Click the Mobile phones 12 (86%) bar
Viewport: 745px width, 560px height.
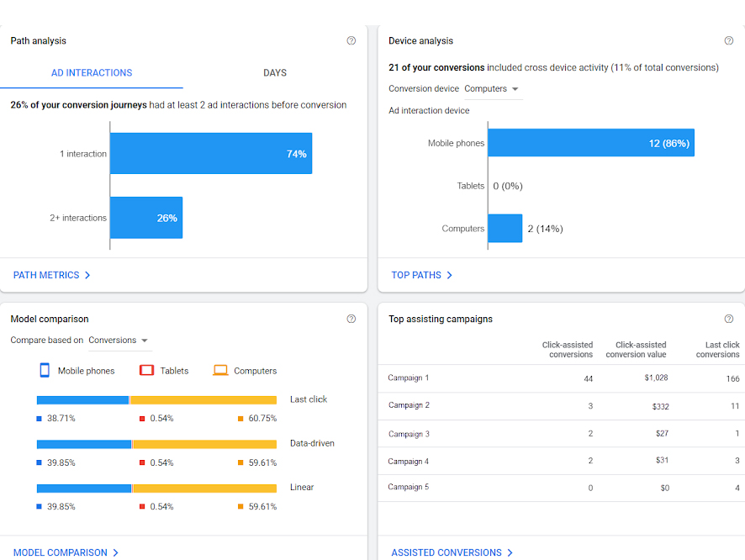(x=591, y=142)
